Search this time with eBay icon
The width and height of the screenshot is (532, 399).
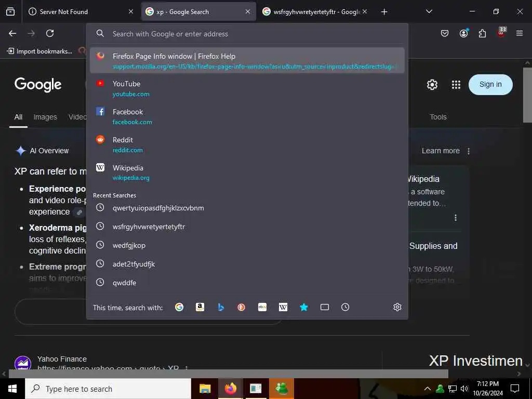tap(262, 307)
